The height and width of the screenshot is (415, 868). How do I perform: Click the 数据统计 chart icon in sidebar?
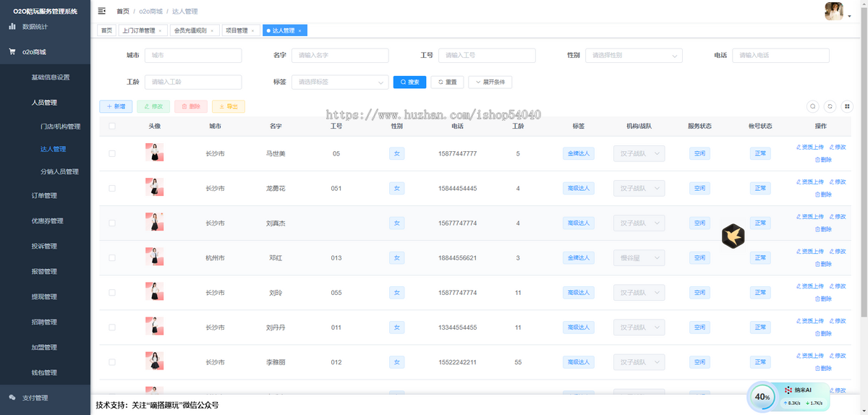click(12, 27)
